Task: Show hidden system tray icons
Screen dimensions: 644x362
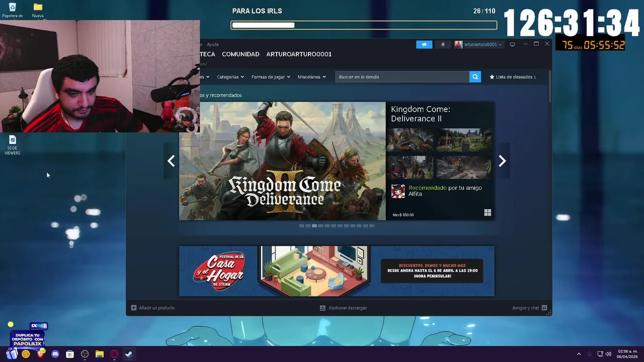Action: 579,354
